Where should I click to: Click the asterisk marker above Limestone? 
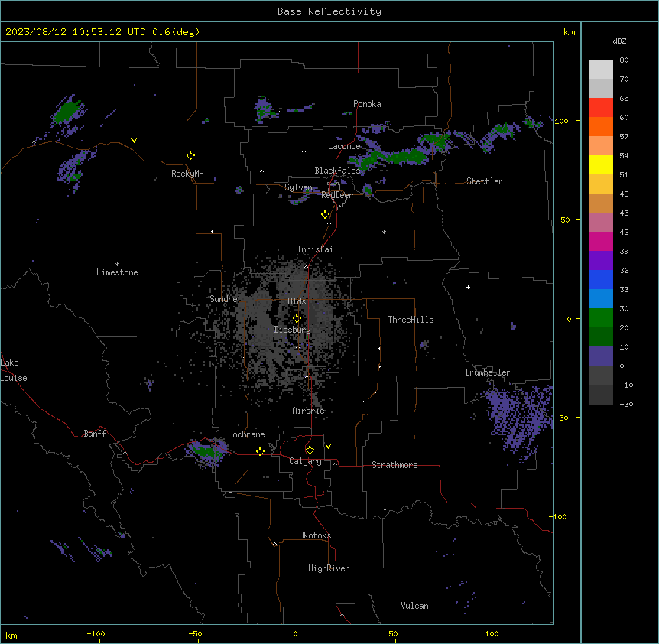[117, 265]
